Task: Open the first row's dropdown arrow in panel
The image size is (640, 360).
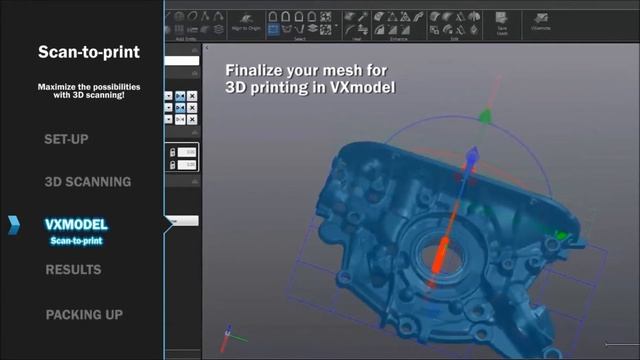Action: pyautogui.click(x=169, y=96)
